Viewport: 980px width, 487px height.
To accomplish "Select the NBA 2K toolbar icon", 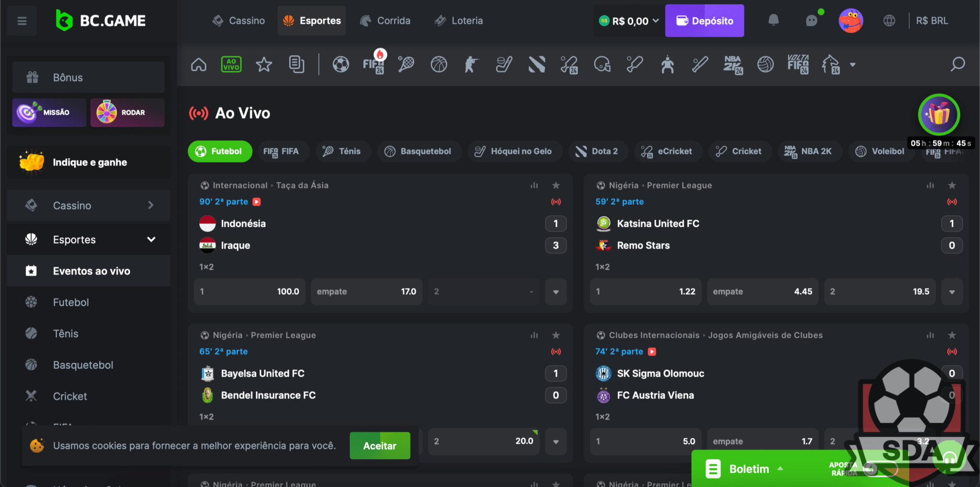I will pyautogui.click(x=733, y=65).
